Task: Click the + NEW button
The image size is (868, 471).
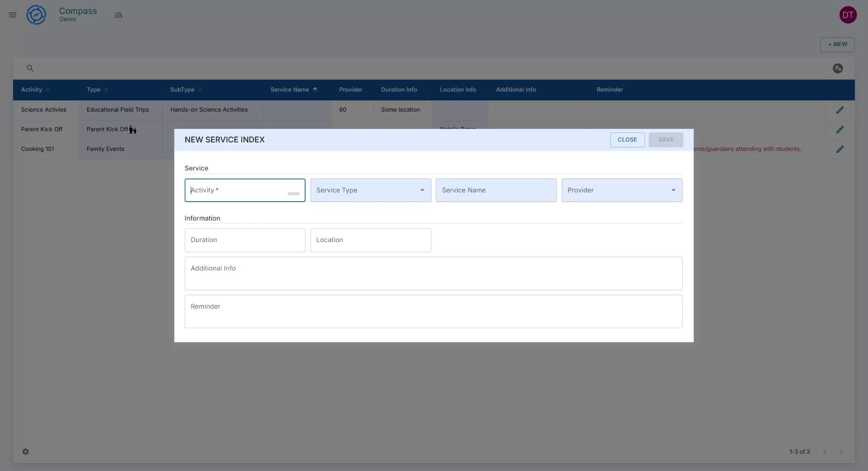Action: (x=837, y=44)
